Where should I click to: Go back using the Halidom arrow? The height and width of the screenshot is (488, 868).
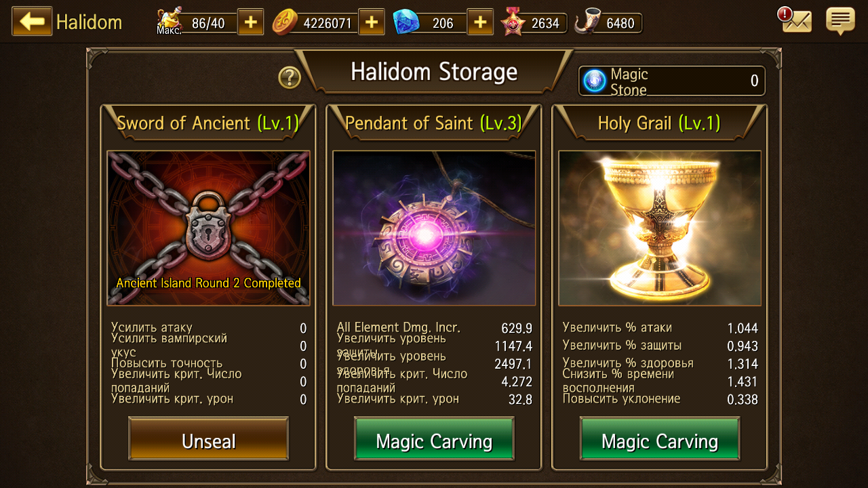coord(32,21)
